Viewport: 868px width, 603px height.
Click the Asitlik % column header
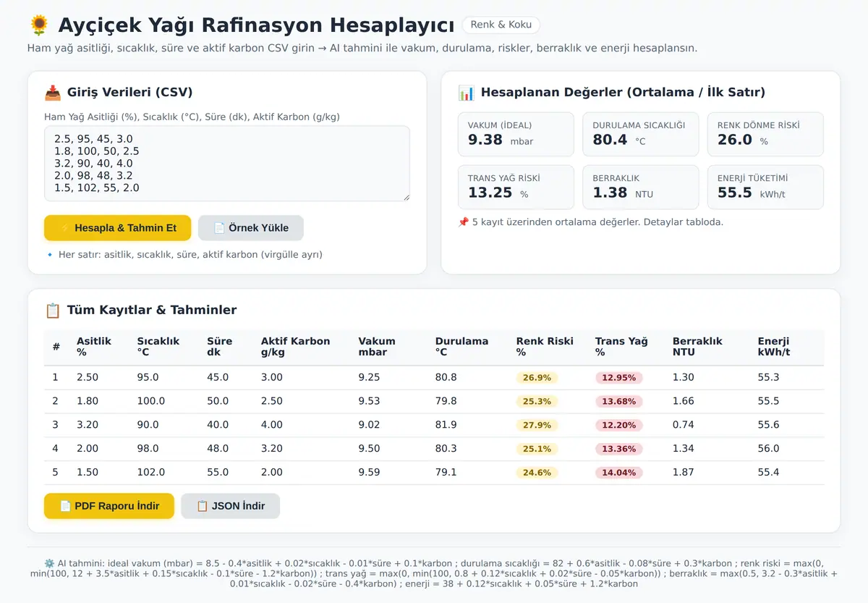coord(94,347)
